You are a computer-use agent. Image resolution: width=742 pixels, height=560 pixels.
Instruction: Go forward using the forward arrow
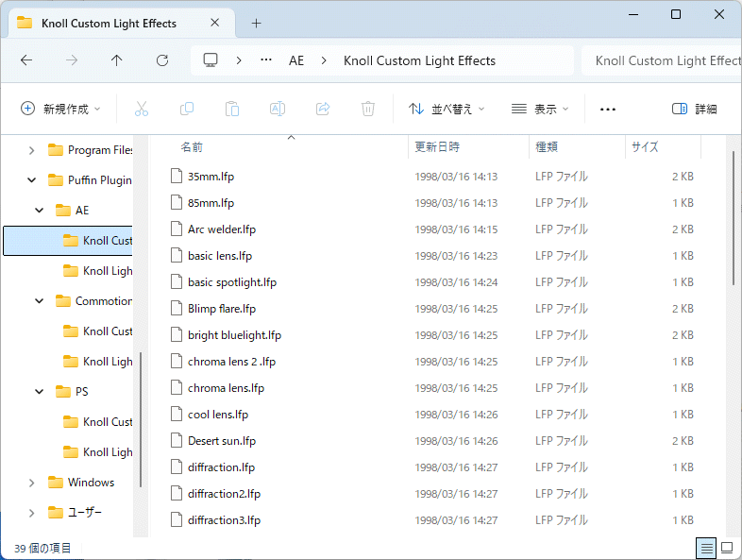[x=72, y=60]
